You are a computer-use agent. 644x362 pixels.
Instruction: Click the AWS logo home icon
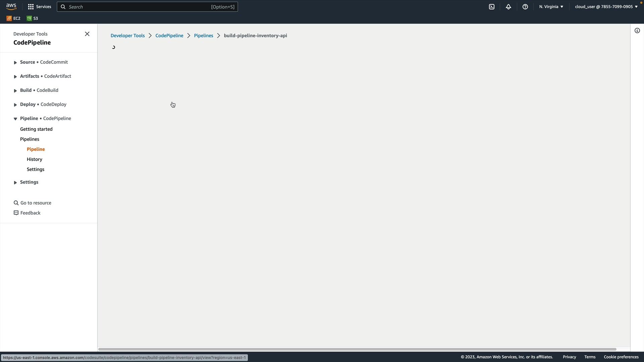click(x=11, y=7)
